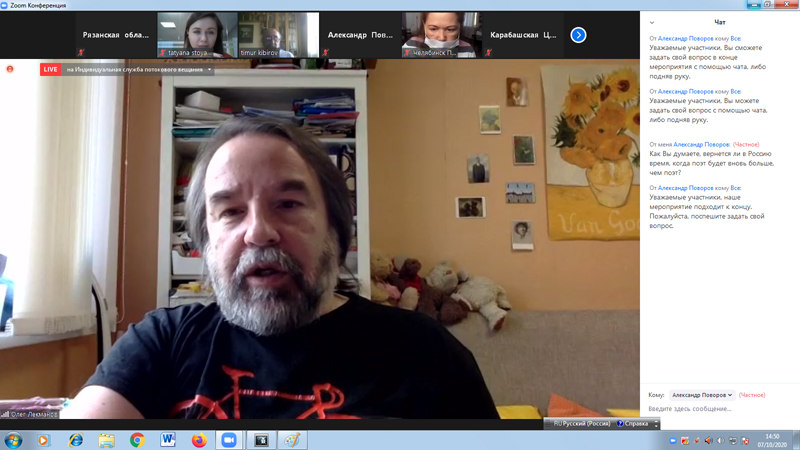The image size is (800, 450).
Task: Select the tatyana stoya participant video thumbnail
Action: tap(197, 34)
